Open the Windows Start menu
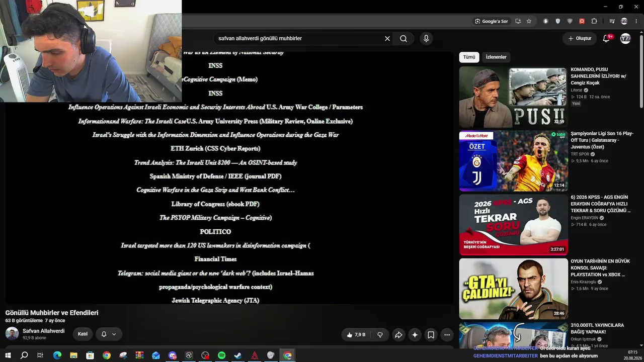Viewport: 644px width, 362px height. (8, 355)
